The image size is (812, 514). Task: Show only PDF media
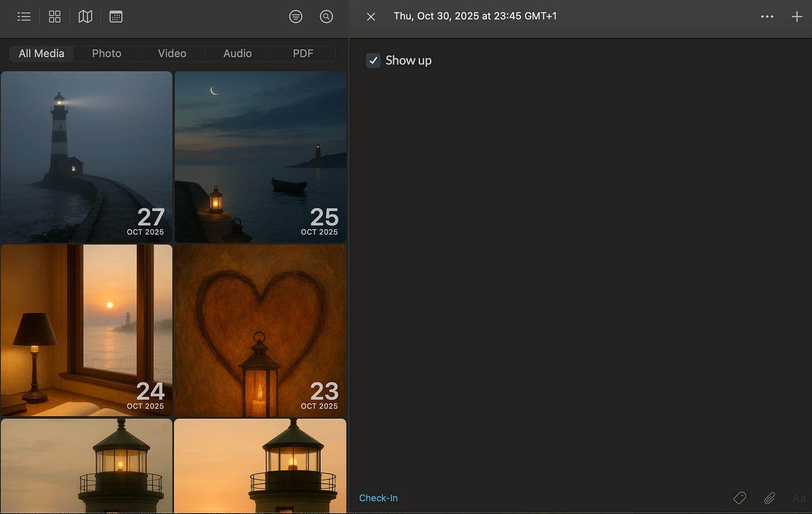tap(303, 54)
